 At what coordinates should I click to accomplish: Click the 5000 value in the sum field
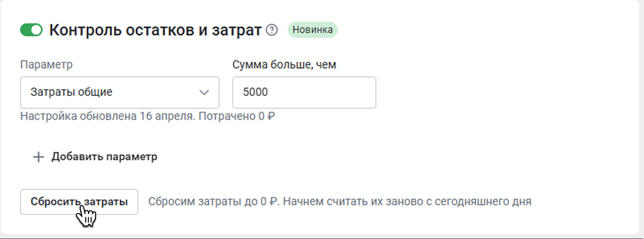click(255, 92)
